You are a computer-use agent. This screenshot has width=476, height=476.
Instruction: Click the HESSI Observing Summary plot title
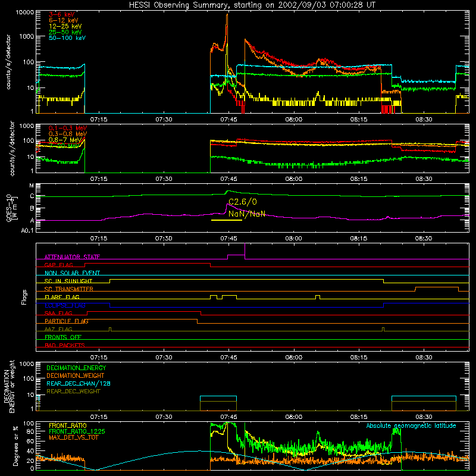pyautogui.click(x=252, y=5)
